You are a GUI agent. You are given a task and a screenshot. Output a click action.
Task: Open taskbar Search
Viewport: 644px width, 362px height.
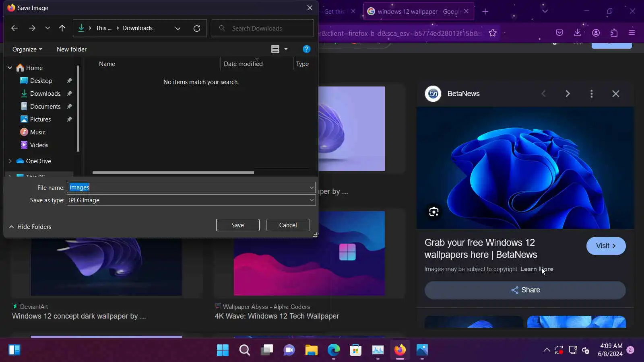[245, 350]
